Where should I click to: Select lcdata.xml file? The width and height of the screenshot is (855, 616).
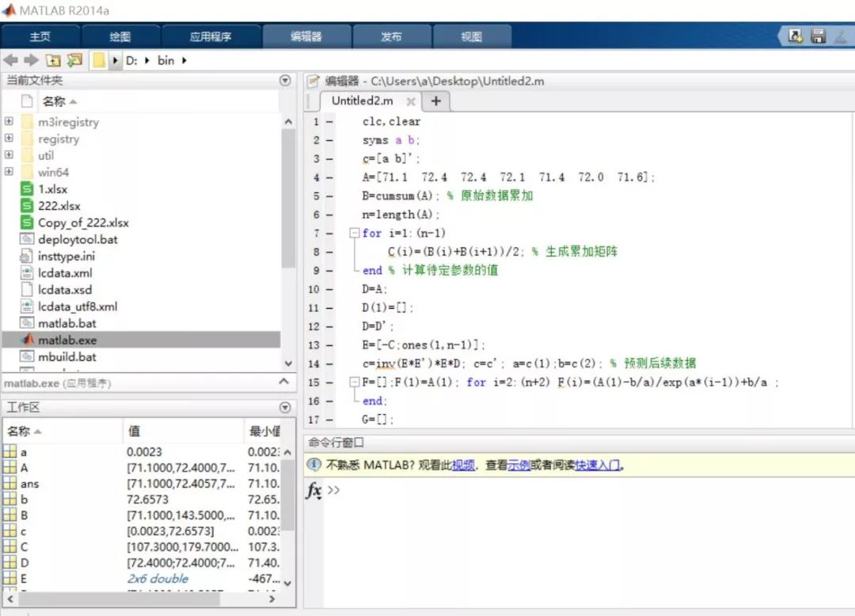(65, 273)
